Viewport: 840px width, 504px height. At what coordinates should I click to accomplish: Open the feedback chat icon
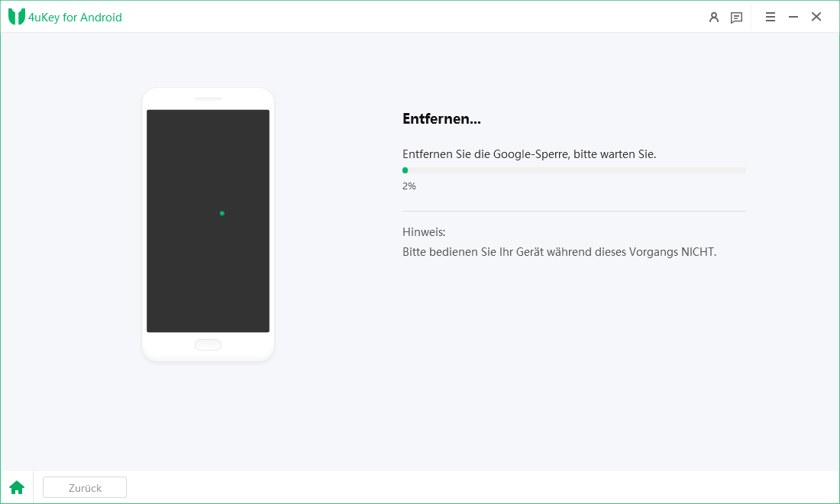click(x=736, y=17)
